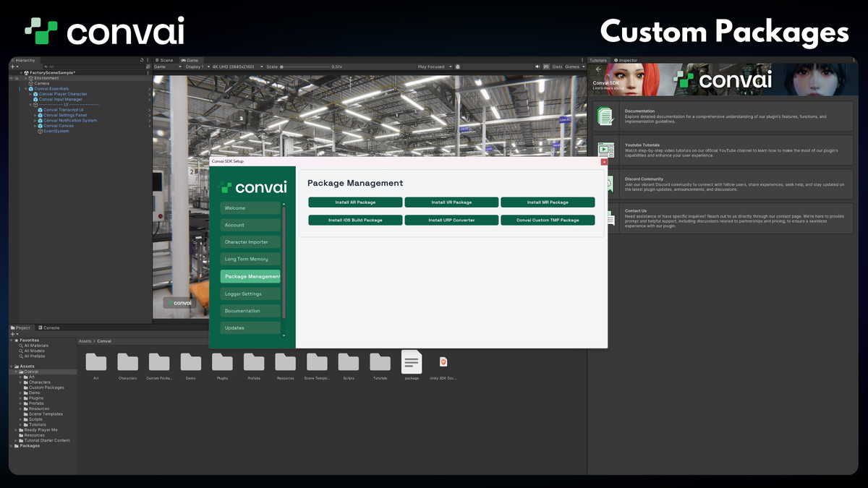Toggle the Stats overlay in Game view
The image size is (868, 488).
tap(557, 67)
